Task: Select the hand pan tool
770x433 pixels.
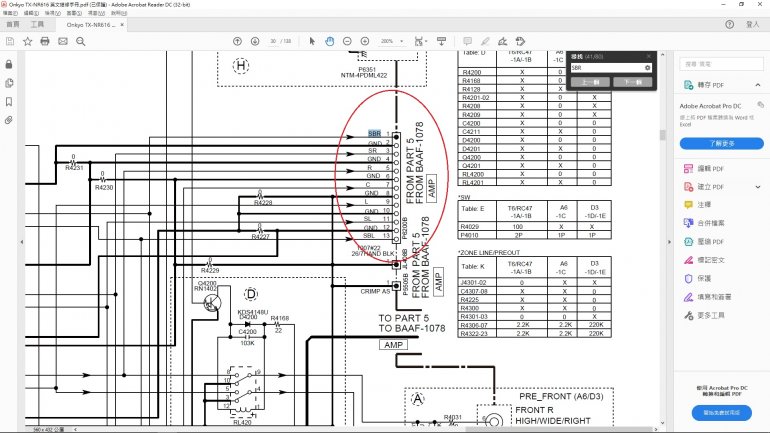Action: 330,41
